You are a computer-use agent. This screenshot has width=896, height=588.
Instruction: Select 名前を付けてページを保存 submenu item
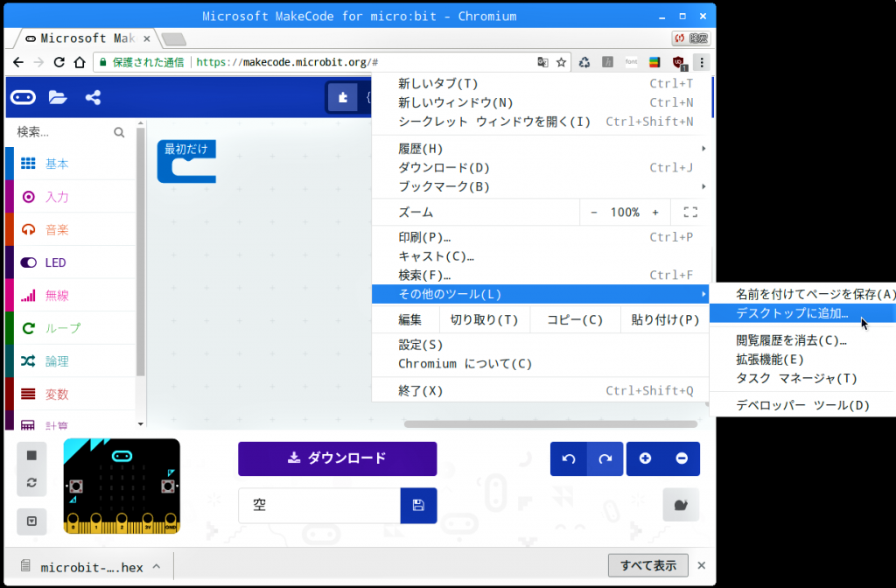(802, 294)
